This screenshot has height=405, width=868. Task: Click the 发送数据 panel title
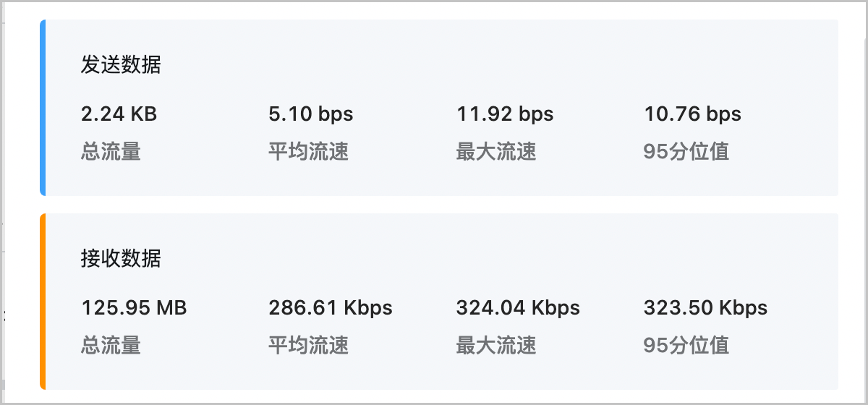[121, 65]
